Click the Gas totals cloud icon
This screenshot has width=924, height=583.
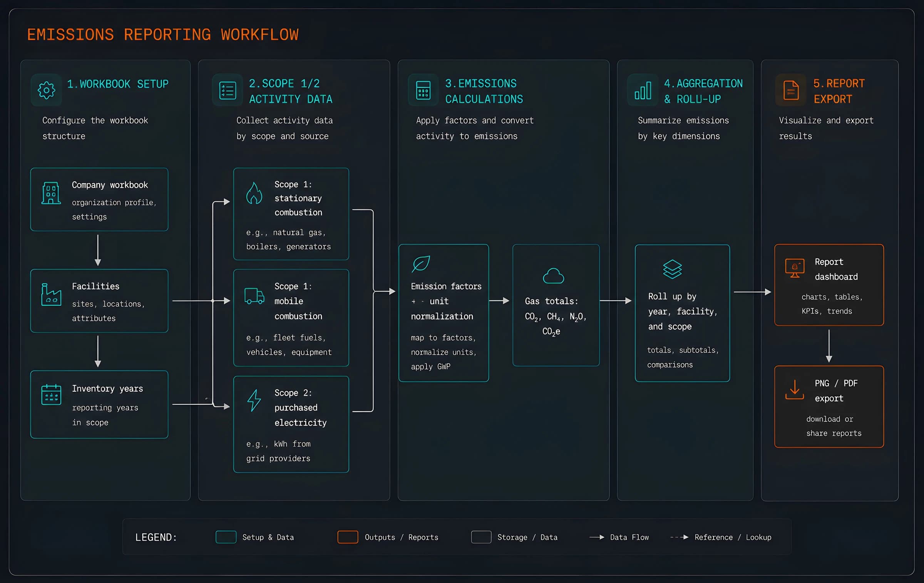click(553, 276)
